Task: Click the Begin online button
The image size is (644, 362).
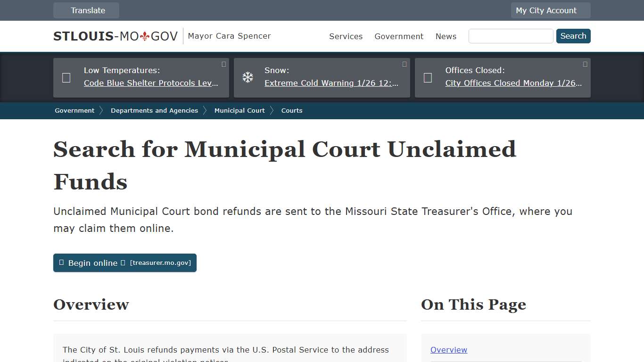Action: point(92,263)
